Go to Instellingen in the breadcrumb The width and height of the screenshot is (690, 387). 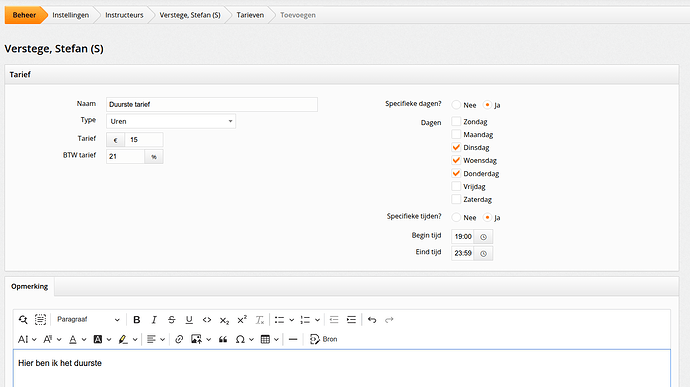click(x=70, y=15)
